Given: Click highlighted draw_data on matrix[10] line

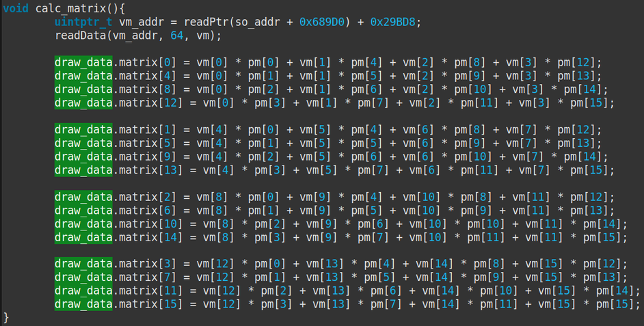Looking at the screenshot, I should pos(83,223).
